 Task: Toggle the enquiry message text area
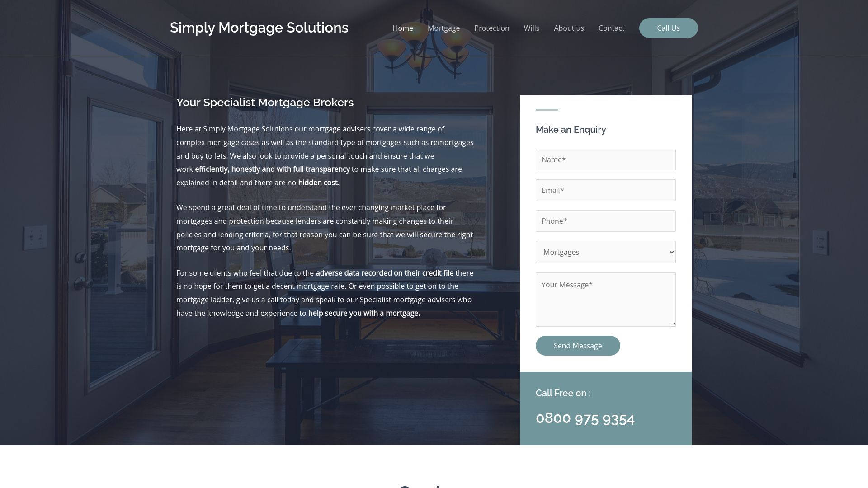(605, 299)
